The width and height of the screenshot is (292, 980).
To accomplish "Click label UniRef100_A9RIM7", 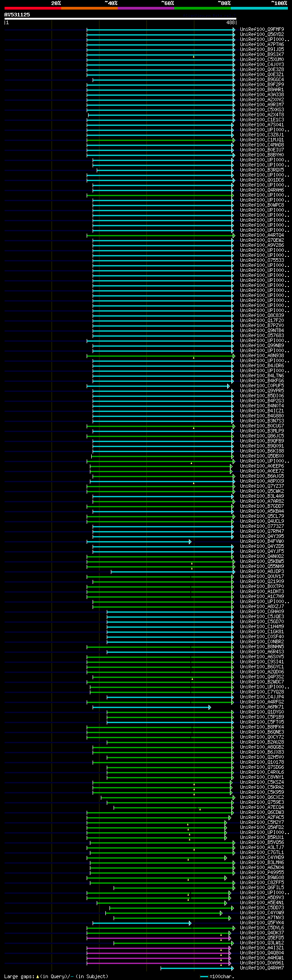I will [262, 104].
